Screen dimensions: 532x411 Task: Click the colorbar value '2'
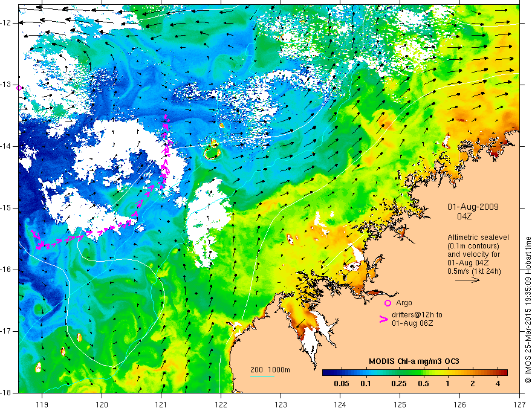coord(473,384)
